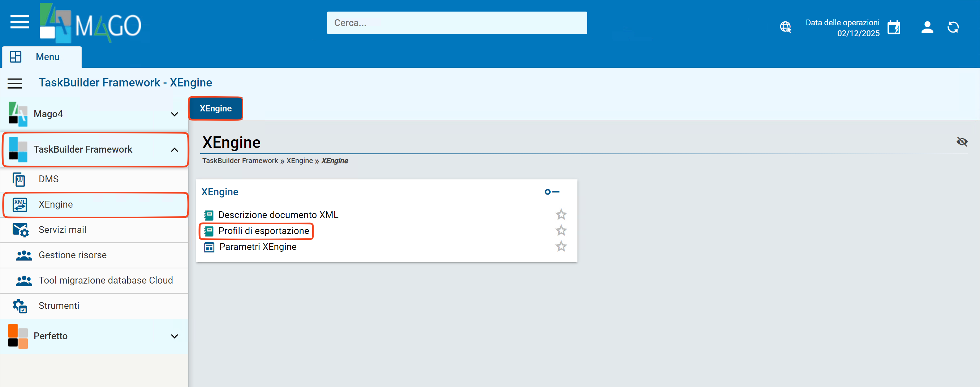The width and height of the screenshot is (980, 387).
Task: Open DMS in the sidebar
Action: 94,179
